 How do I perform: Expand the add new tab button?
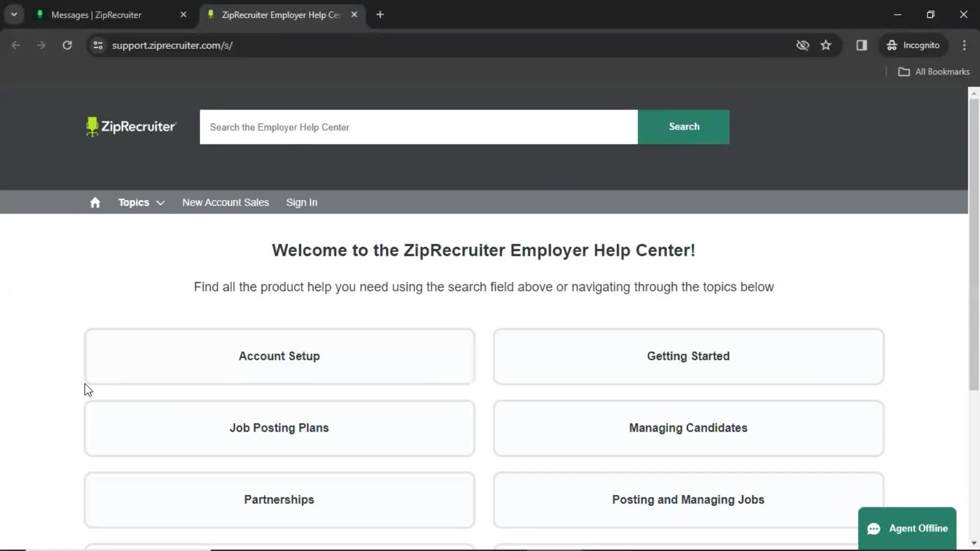(x=380, y=14)
